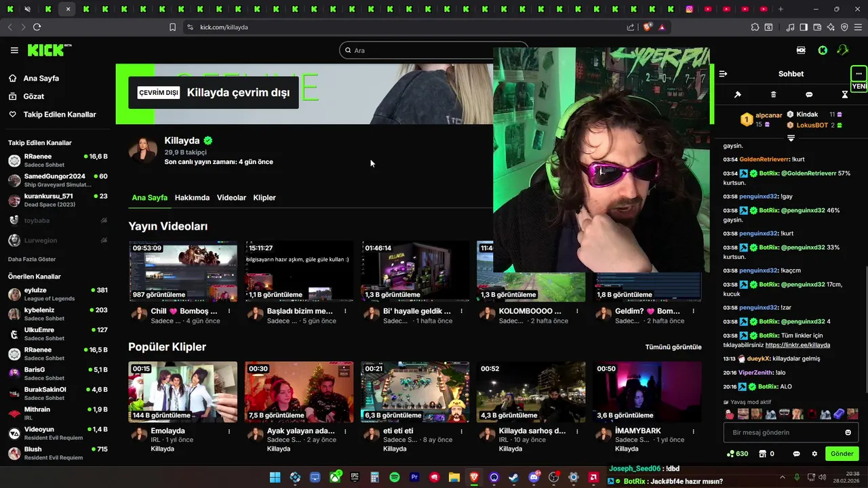Open the Kick hamburger menu

point(14,50)
